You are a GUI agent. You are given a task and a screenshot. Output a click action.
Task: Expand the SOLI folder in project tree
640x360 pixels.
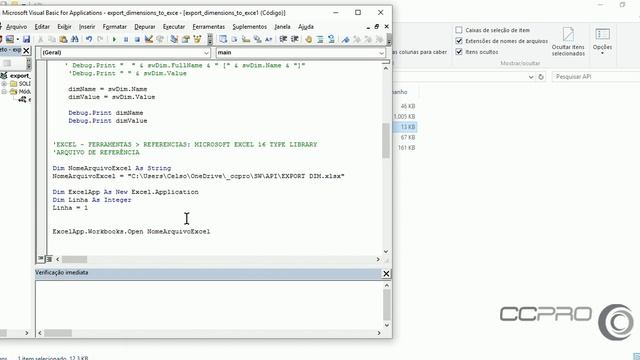coord(4,84)
